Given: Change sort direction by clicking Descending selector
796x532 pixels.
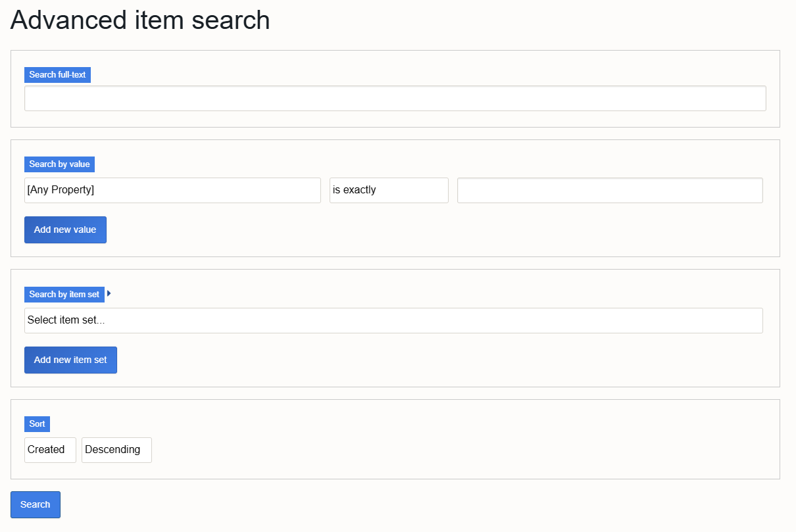Looking at the screenshot, I should tap(116, 449).
